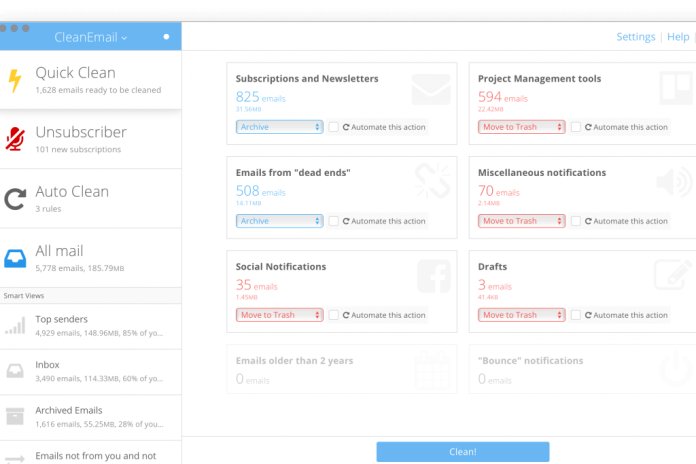Click the Smart Views section header

[x=91, y=296]
